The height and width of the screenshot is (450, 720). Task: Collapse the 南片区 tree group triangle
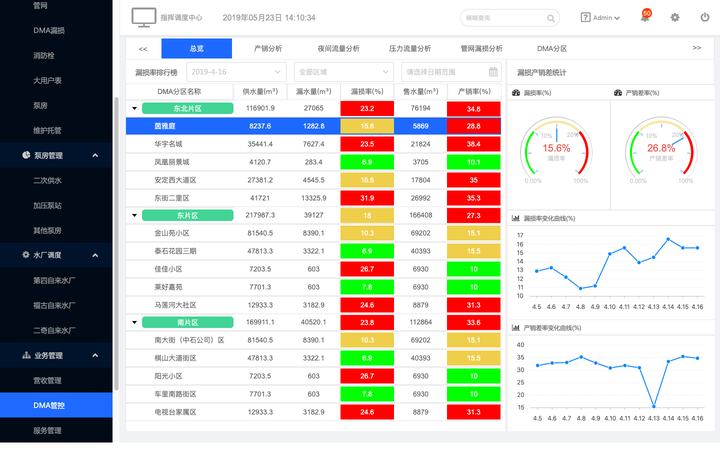pos(135,322)
